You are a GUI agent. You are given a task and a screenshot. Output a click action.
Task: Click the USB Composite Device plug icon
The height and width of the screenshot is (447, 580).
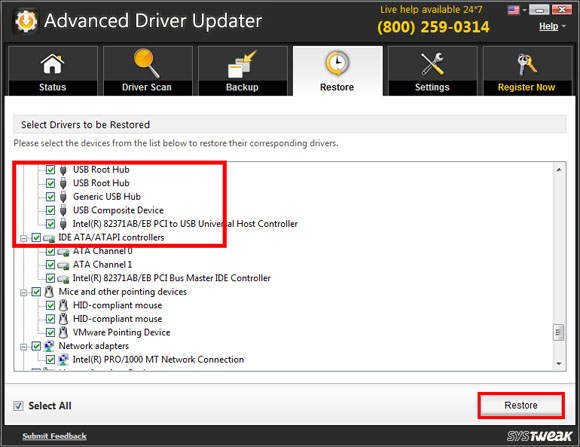[x=63, y=210]
